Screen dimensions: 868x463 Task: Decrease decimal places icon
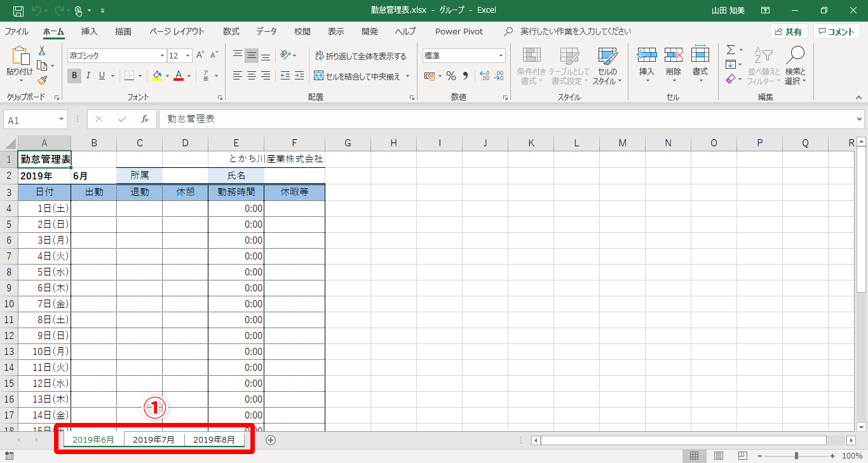499,76
